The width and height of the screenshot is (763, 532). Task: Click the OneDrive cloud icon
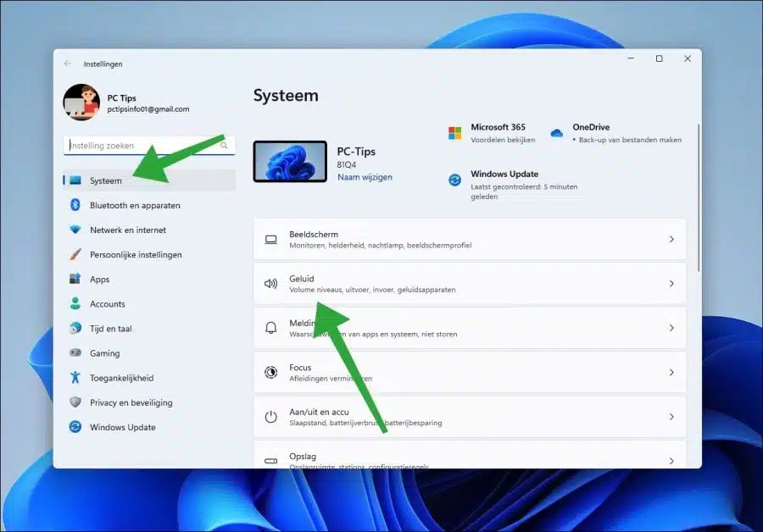(x=557, y=133)
